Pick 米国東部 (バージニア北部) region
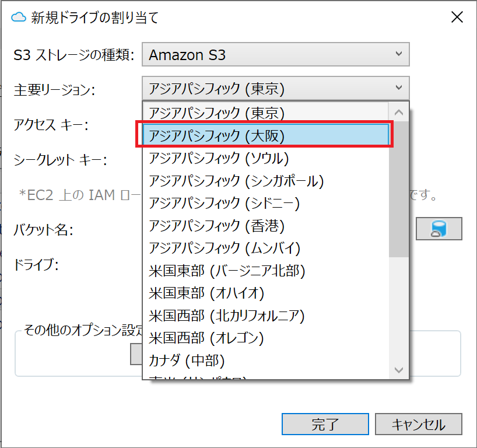The width and height of the screenshot is (477, 448). point(227,270)
